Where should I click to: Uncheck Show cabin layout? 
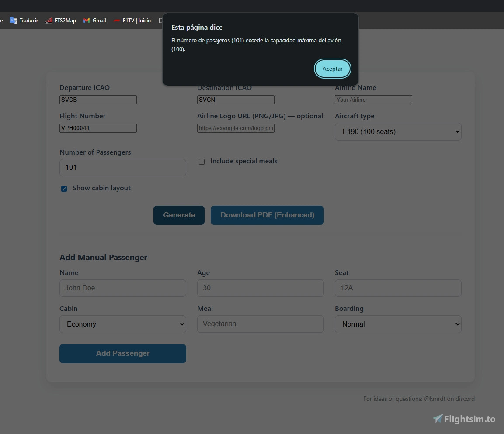64,189
